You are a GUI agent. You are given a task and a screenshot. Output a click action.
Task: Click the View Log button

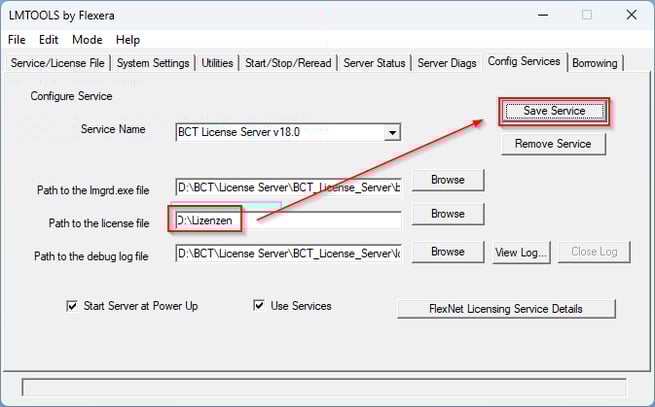point(521,252)
